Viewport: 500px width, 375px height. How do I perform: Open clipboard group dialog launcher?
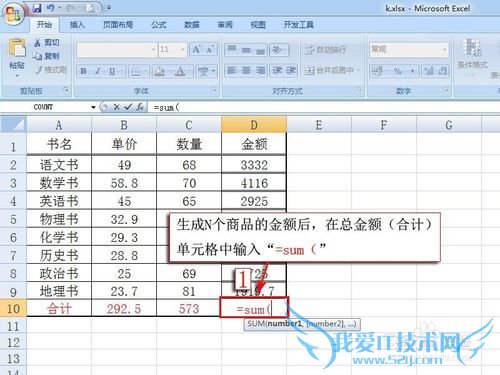tap(66, 90)
